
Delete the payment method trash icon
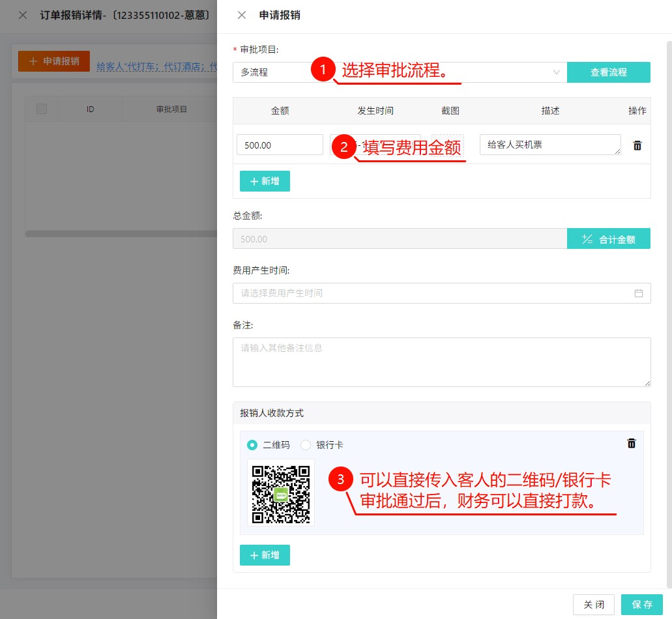coord(631,443)
